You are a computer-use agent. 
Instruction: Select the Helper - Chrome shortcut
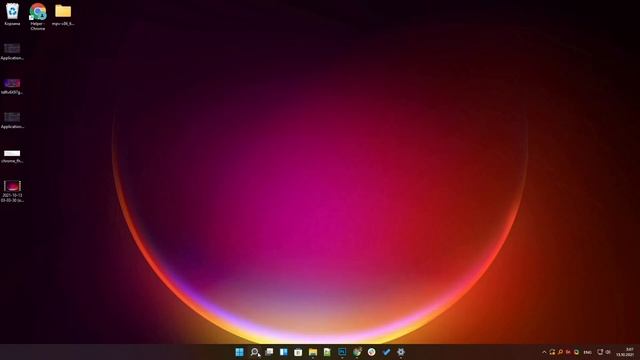(38, 17)
